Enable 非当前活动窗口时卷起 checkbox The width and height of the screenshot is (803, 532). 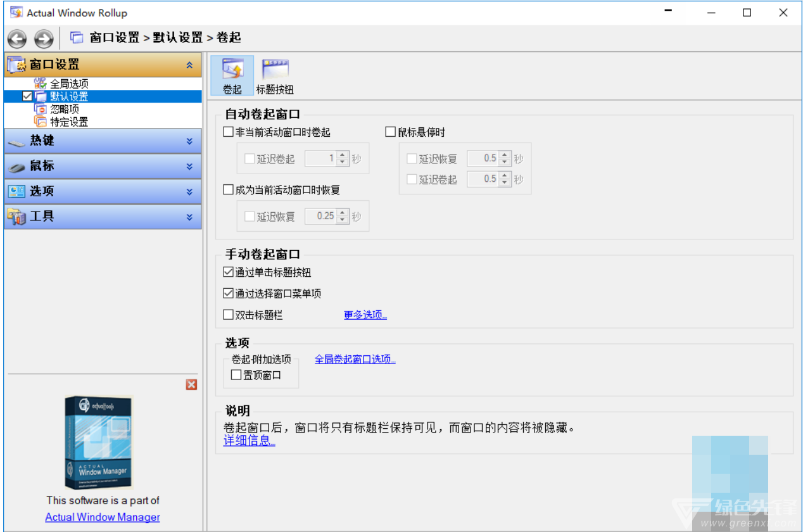pos(229,132)
